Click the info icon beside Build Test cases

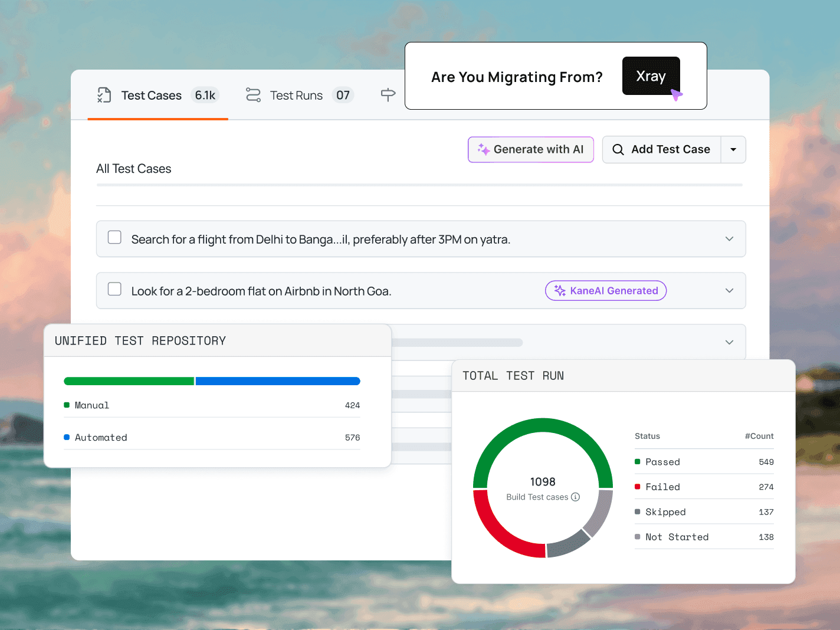click(576, 497)
